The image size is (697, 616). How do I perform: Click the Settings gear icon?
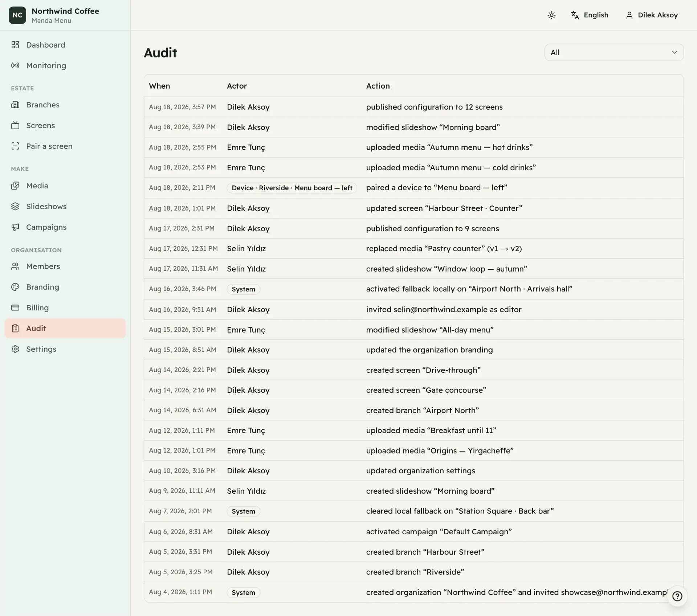tap(15, 349)
